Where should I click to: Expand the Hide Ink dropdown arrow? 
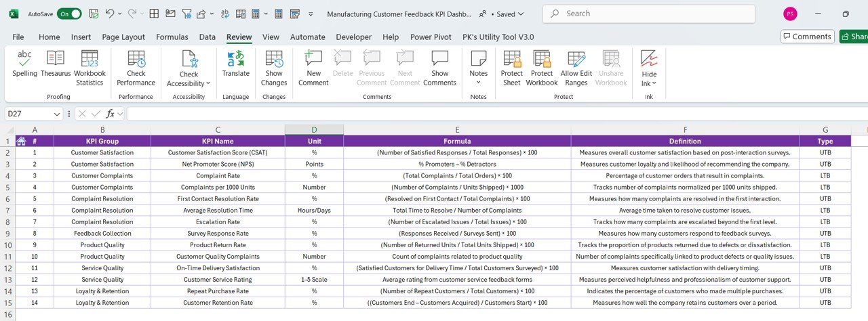[654, 83]
